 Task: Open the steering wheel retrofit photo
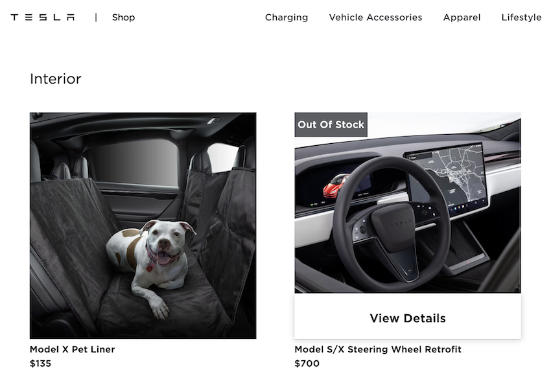[x=408, y=203]
